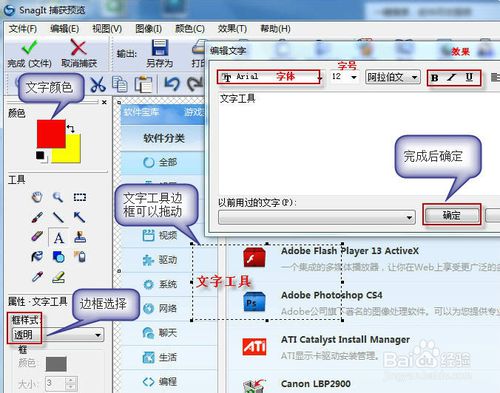Click the ATI Catalyst Install Manager entry
500x393 pixels.
coord(345,339)
